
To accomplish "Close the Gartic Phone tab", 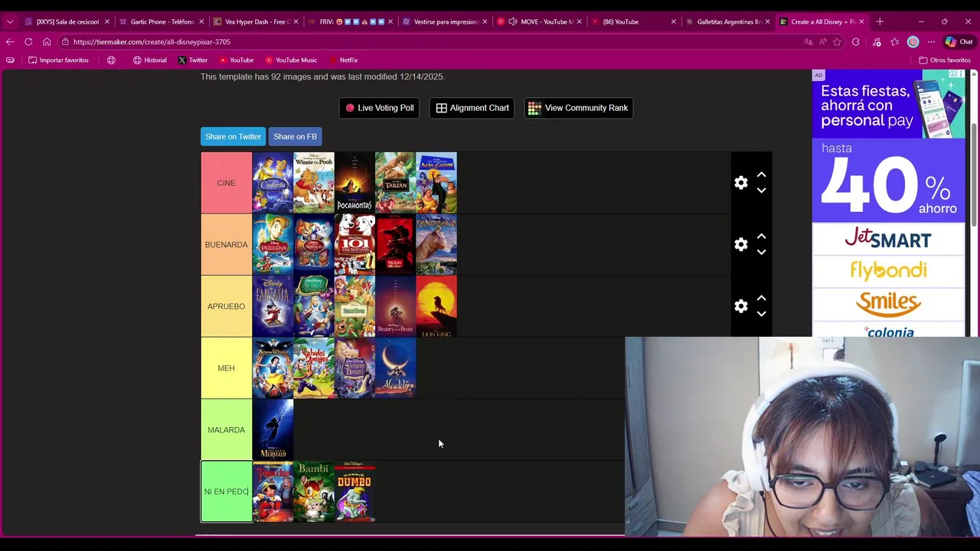I will [x=201, y=21].
